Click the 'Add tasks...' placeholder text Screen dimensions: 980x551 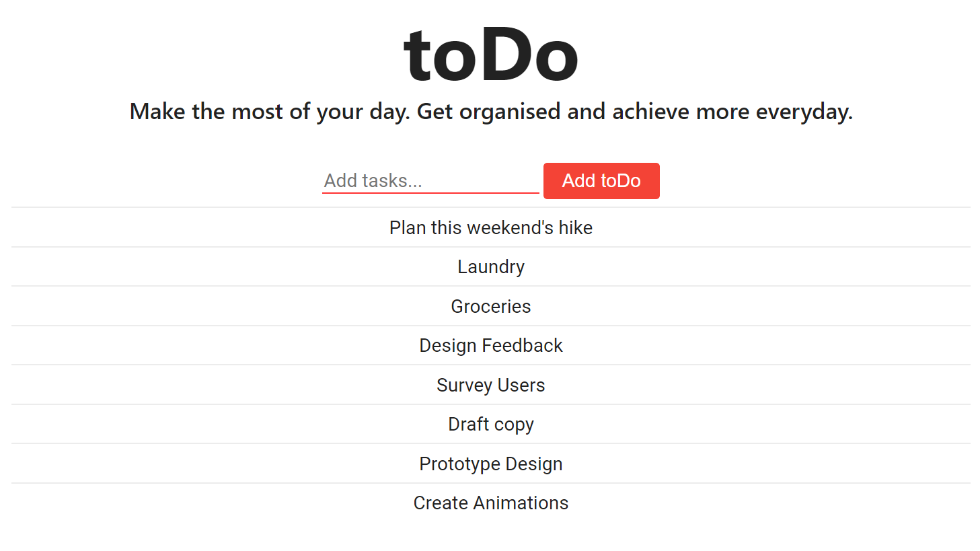point(373,181)
